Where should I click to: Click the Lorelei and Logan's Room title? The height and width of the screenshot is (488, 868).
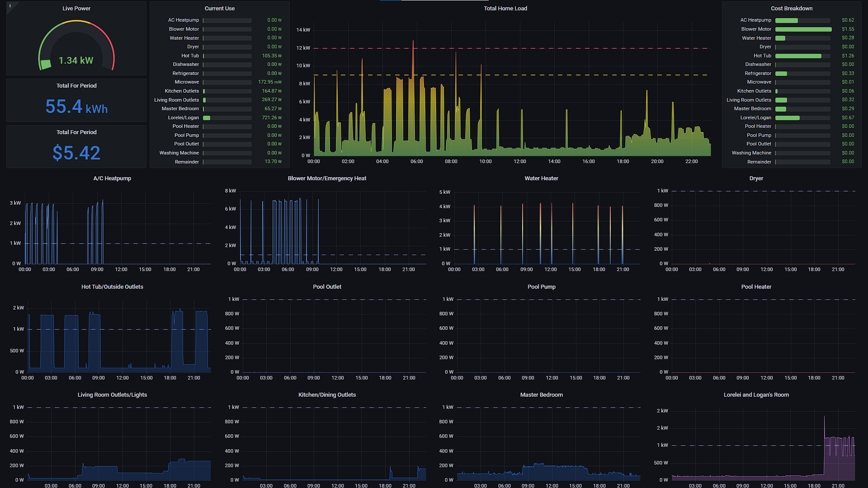tap(756, 395)
